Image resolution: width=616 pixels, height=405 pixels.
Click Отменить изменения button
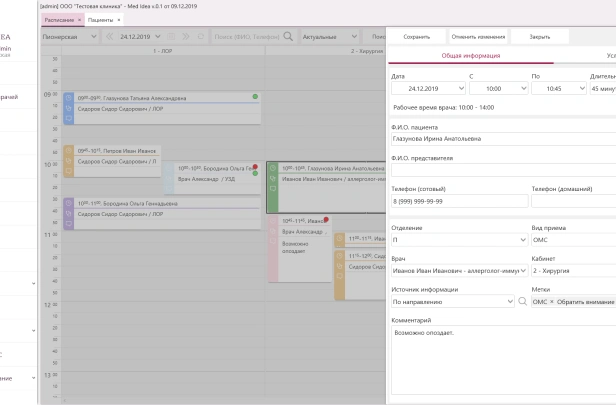[x=478, y=36]
